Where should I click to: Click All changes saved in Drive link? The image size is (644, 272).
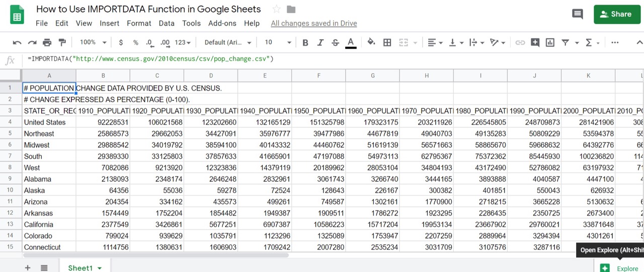pos(314,23)
